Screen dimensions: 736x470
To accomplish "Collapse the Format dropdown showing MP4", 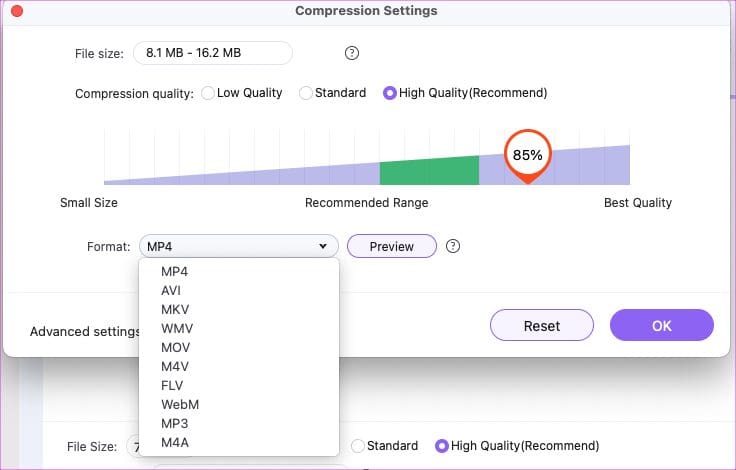I will (x=238, y=246).
